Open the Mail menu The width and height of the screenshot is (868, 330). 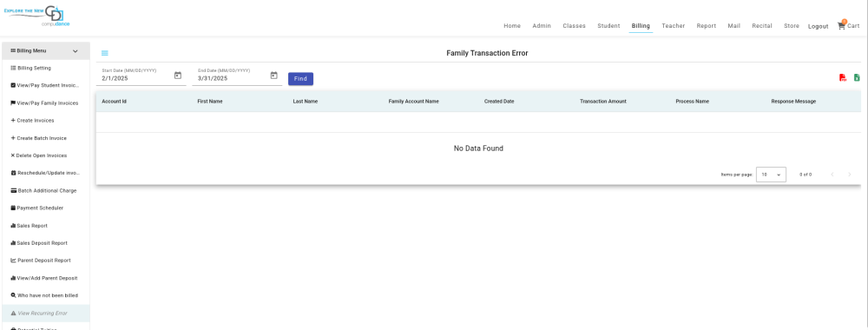[x=734, y=26]
